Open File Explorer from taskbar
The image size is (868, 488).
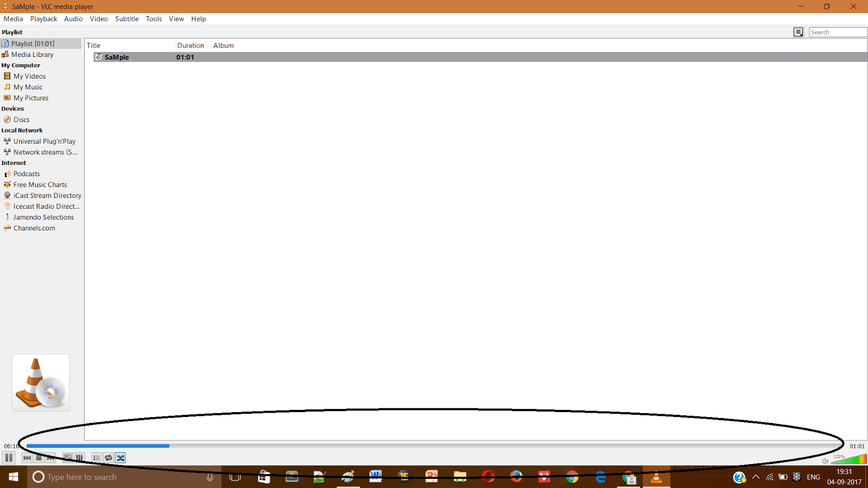point(460,477)
